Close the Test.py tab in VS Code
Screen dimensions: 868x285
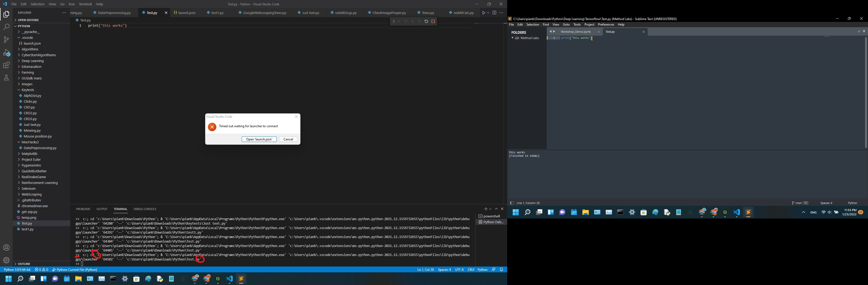click(x=166, y=13)
